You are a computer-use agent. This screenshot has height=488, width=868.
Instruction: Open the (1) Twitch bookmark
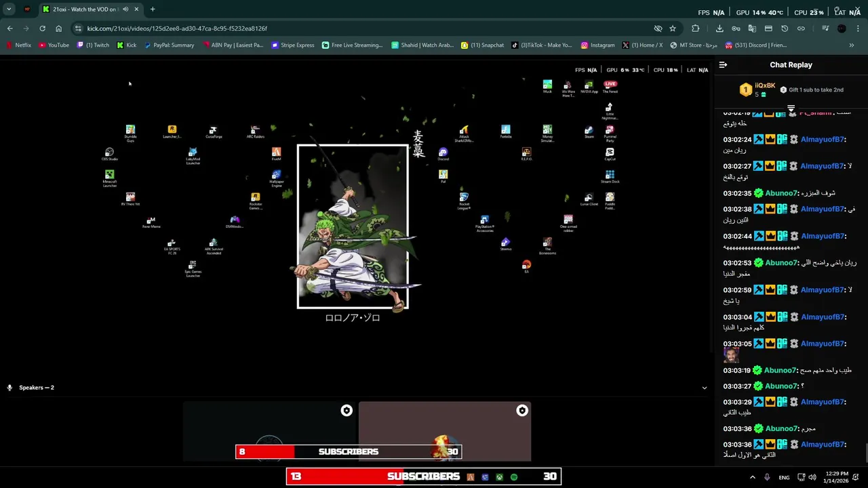click(94, 45)
